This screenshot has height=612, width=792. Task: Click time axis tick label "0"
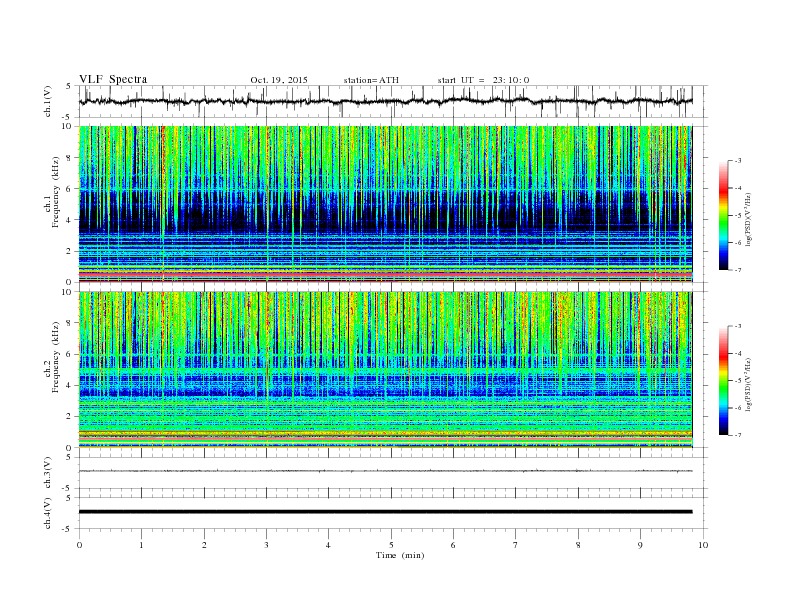coord(79,545)
